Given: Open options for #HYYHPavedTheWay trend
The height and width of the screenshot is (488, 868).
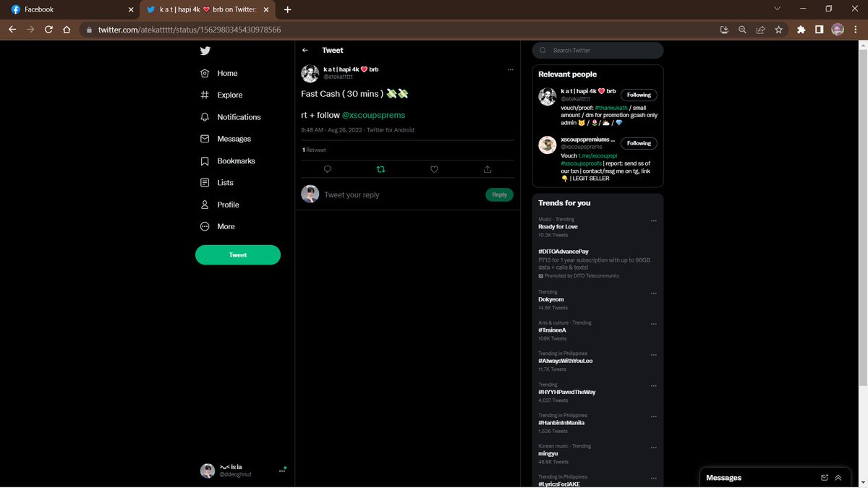Looking at the screenshot, I should pyautogui.click(x=654, y=386).
